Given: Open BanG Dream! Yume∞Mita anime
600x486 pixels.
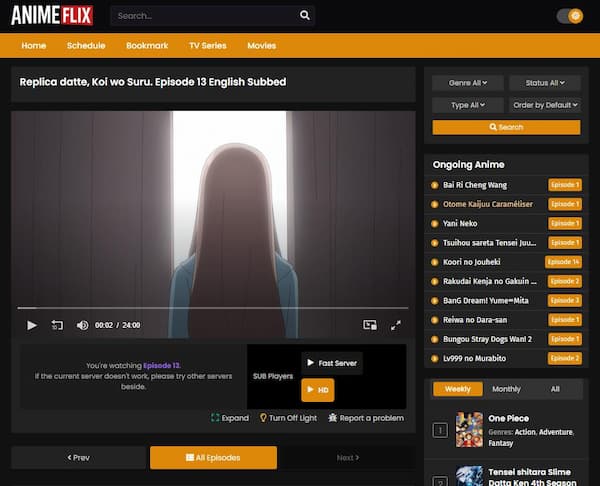Looking at the screenshot, I should (x=486, y=301).
